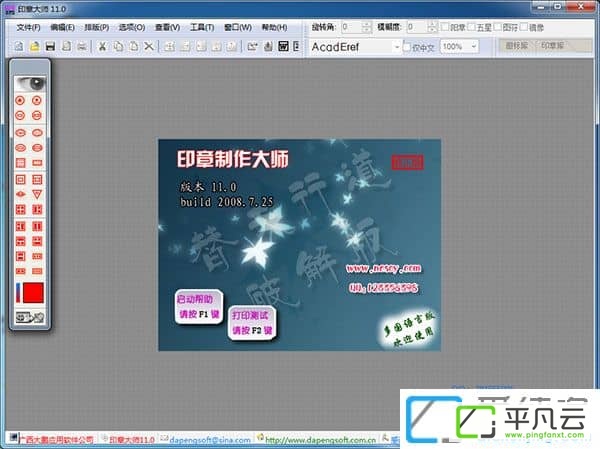This screenshot has height=449, width=600.
Task: Click the black calculator-like toolbar icon
Action: click(x=283, y=47)
